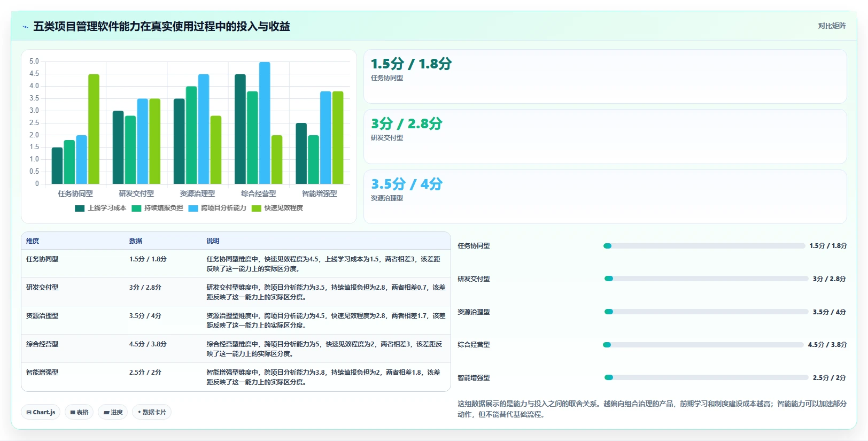Click the dark teal bar of 智能增强型

(x=301, y=153)
